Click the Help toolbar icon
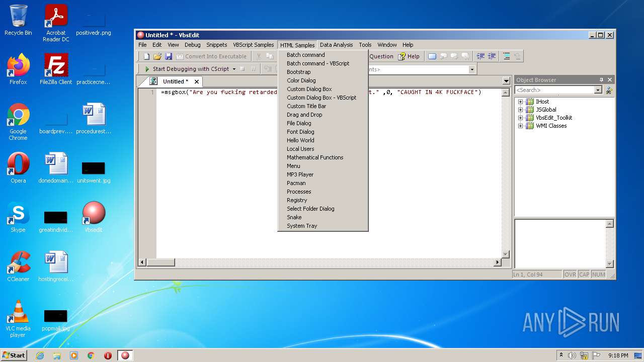 pyautogui.click(x=409, y=56)
